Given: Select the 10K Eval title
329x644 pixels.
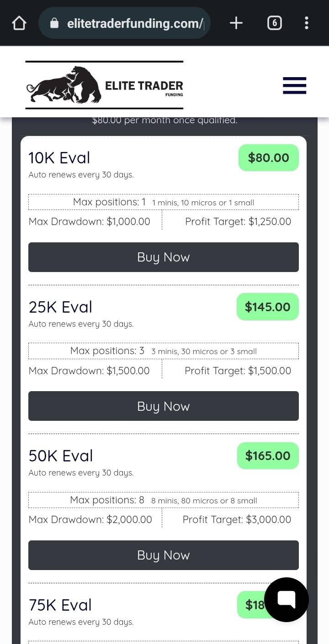Looking at the screenshot, I should pos(59,158).
